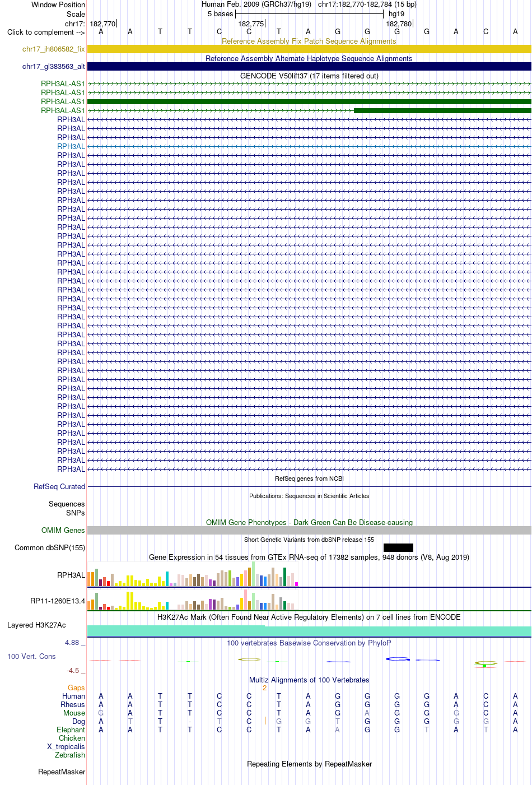The height and width of the screenshot is (785, 532).
Task: Open the RefSeq Curated track label
Action: (59, 486)
